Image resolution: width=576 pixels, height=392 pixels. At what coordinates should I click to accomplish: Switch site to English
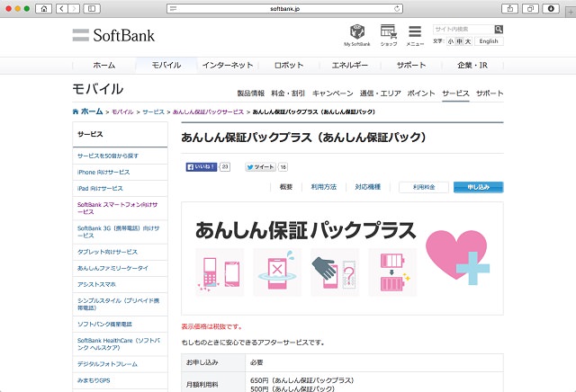point(489,41)
